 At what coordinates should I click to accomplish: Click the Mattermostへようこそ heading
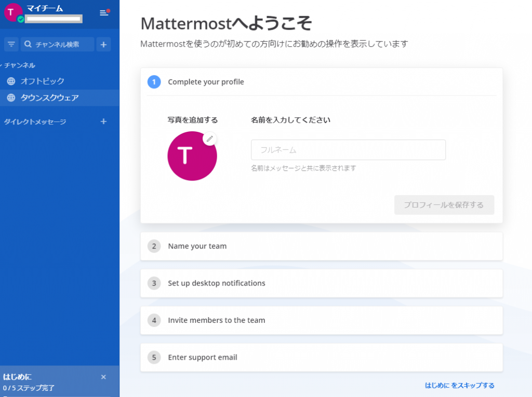[x=226, y=23]
